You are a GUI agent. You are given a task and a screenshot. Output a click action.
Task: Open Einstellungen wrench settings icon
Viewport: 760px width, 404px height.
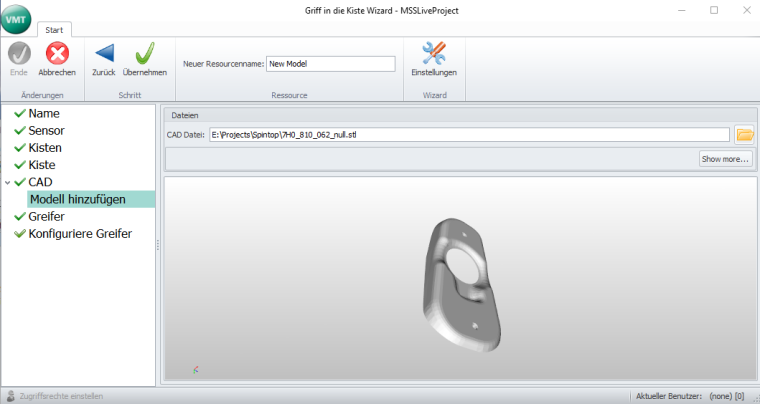pos(434,54)
